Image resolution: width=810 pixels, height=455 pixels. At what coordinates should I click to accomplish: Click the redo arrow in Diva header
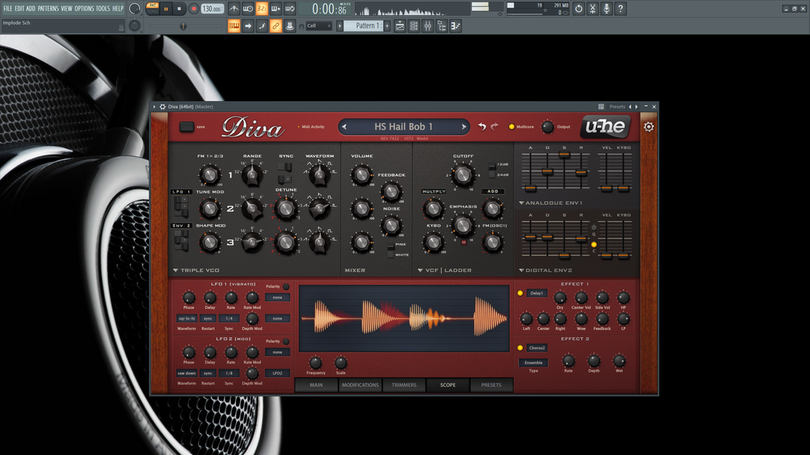(494, 127)
